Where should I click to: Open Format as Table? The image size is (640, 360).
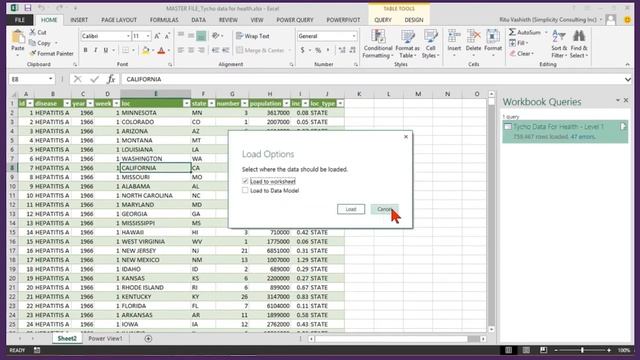pos(408,44)
